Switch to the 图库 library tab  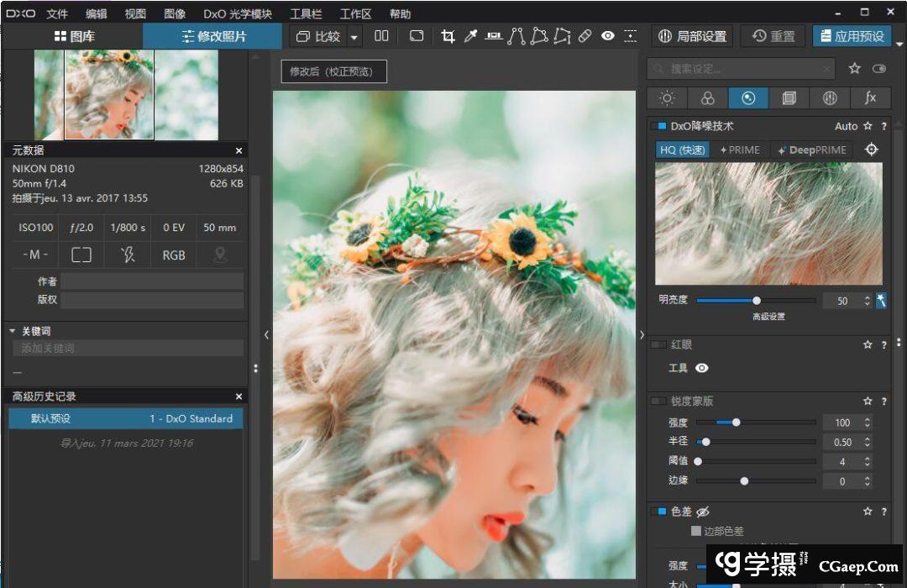coord(74,36)
